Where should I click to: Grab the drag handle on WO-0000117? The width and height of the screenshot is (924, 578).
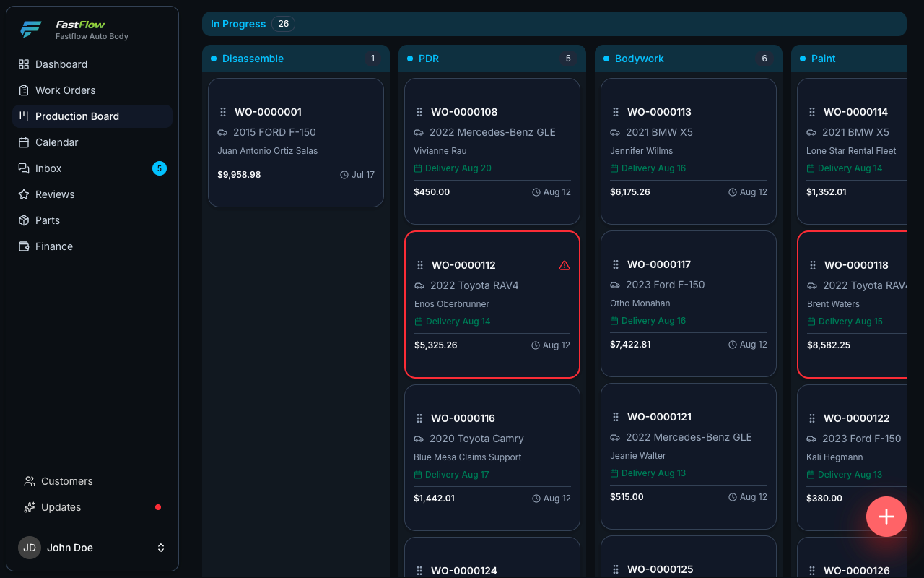coord(616,264)
